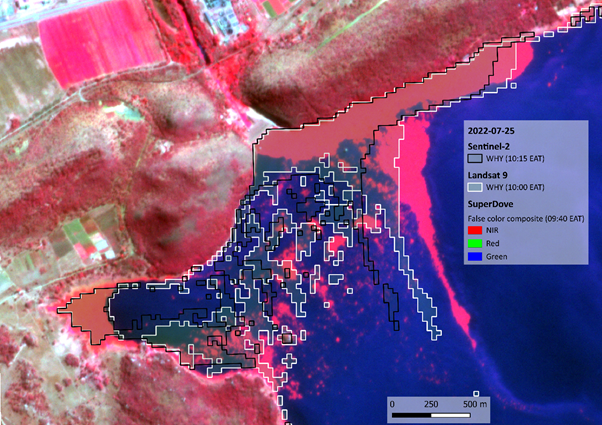
Task: Click the 'Green' legend label
Action: [x=496, y=256]
